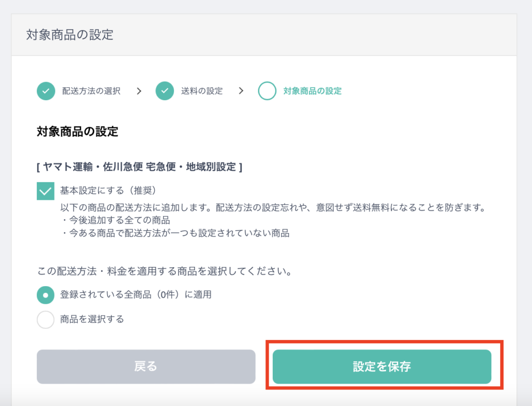The width and height of the screenshot is (532, 406).
Task: Click the 対象商品の設定 panel header title
Action: (70, 35)
